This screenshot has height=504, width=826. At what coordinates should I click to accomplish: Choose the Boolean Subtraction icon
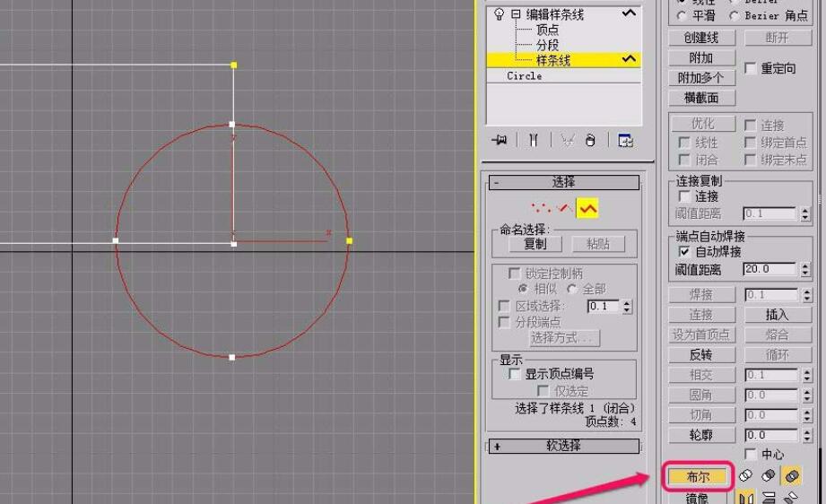tap(769, 476)
